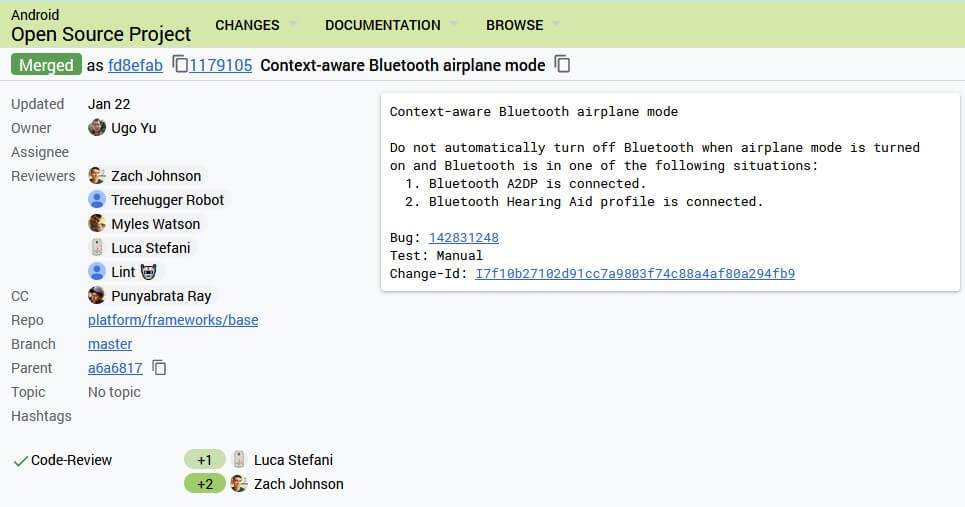The image size is (965, 507).
Task: Copy the change subject title icon
Action: coord(563,65)
